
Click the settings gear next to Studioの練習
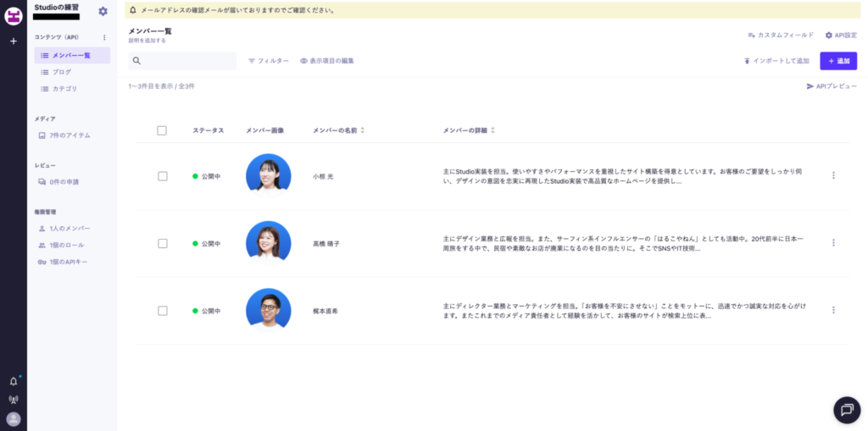pyautogui.click(x=103, y=11)
